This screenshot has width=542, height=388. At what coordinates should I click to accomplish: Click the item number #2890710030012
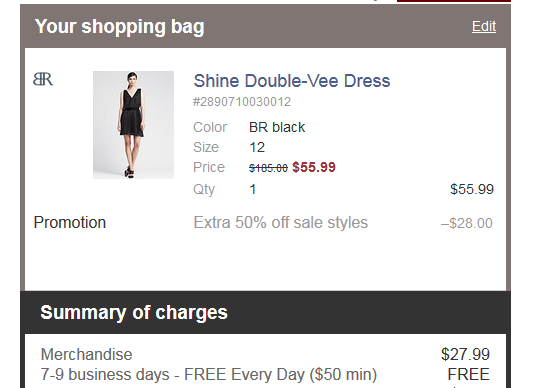tap(242, 102)
